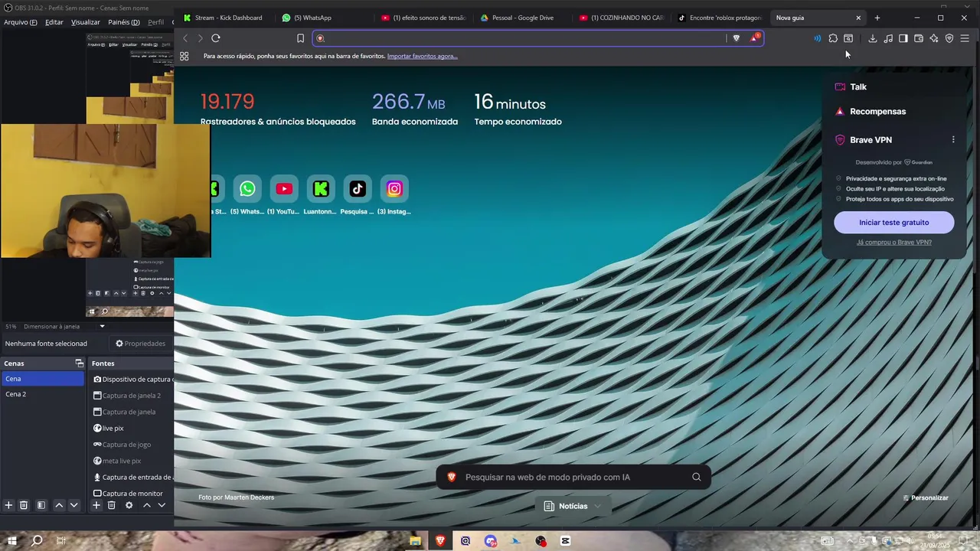The image size is (980, 551).
Task: Switch to COZINHANDO NO CAR tab
Action: point(622,18)
